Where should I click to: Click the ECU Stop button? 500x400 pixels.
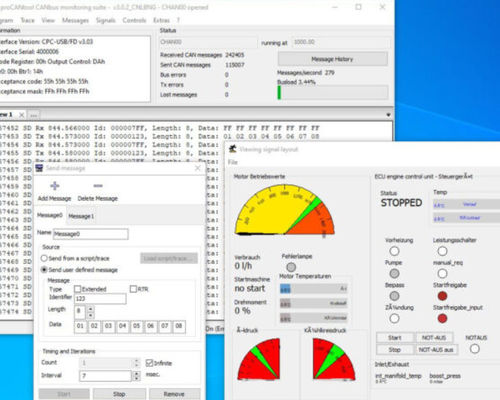tap(395, 349)
